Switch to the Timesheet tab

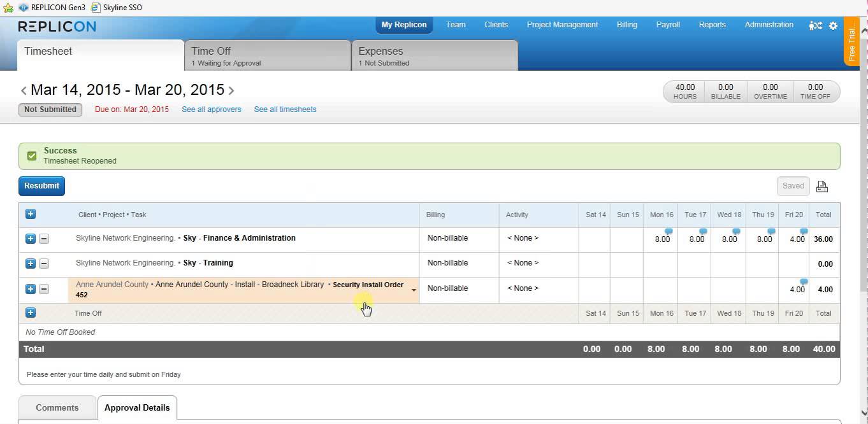pos(101,55)
